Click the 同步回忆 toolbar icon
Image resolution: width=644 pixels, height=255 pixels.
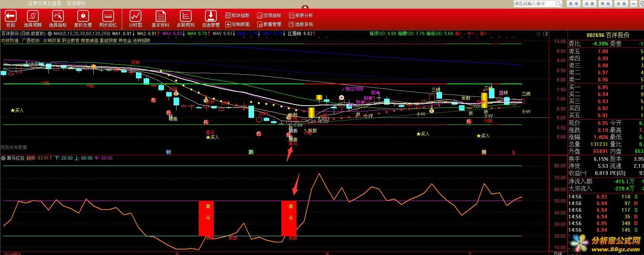[x=108, y=16]
